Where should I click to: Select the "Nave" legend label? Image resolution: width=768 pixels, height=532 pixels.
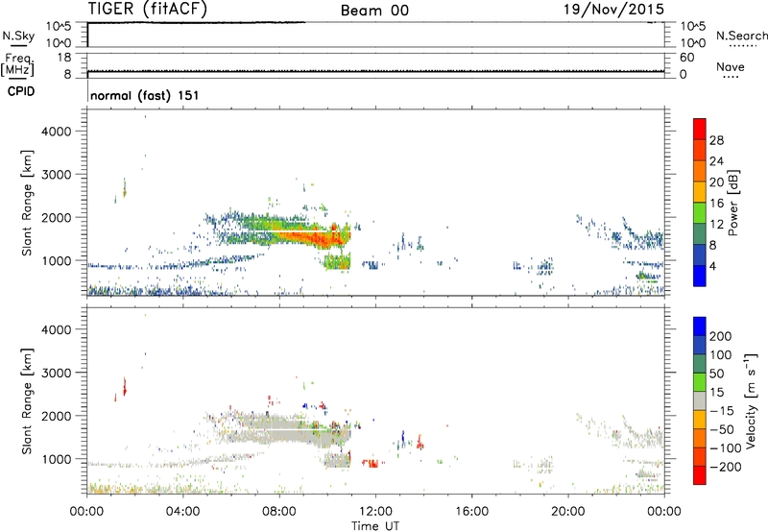731,66
